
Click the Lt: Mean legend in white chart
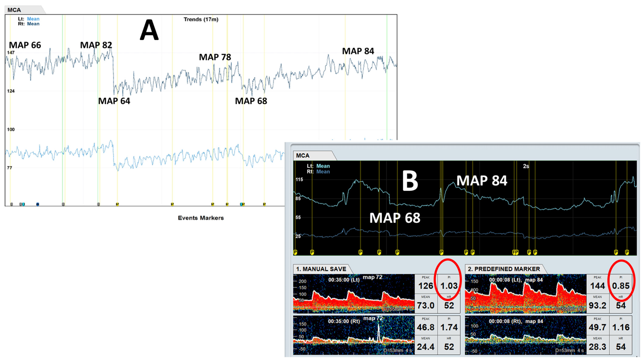[x=28, y=19]
